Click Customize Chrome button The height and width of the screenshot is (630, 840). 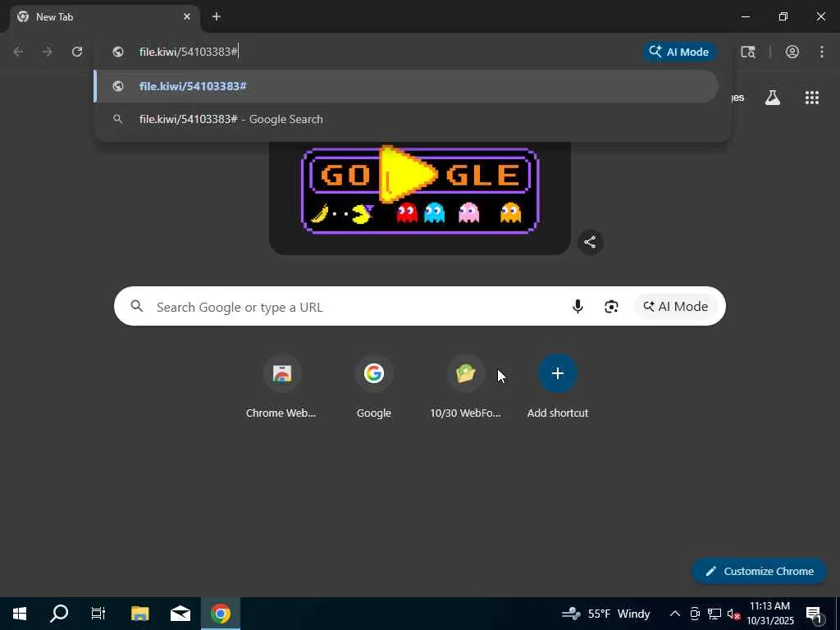[x=759, y=571]
